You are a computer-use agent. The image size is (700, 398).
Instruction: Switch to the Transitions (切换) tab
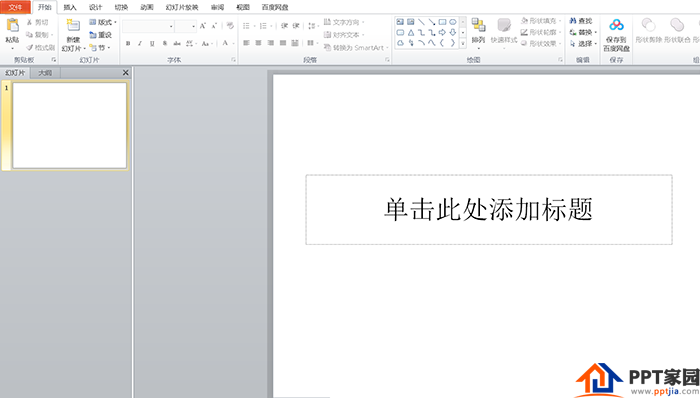(121, 7)
